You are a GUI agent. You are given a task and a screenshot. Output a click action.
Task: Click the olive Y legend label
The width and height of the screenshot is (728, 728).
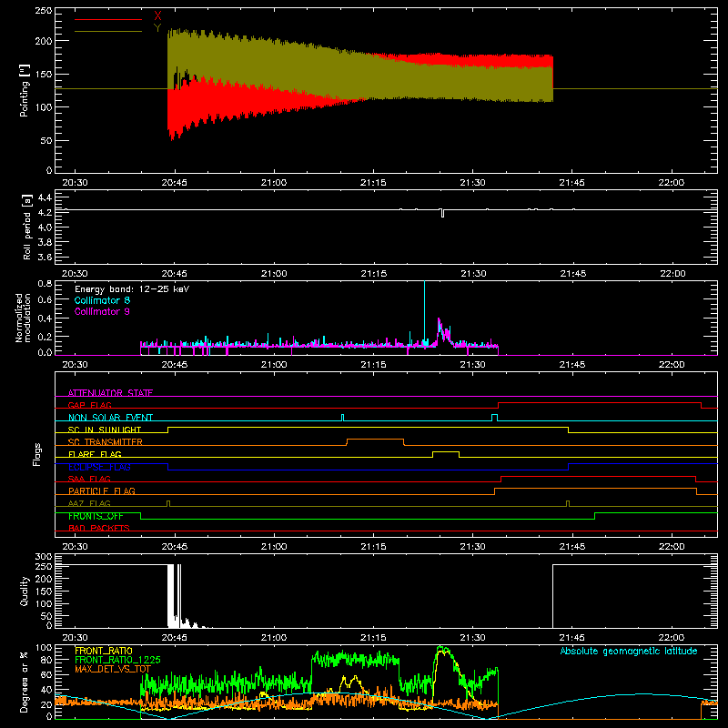(157, 28)
